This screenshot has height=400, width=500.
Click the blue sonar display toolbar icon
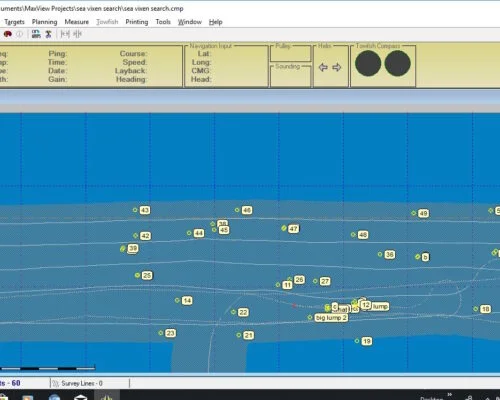[x=36, y=34]
